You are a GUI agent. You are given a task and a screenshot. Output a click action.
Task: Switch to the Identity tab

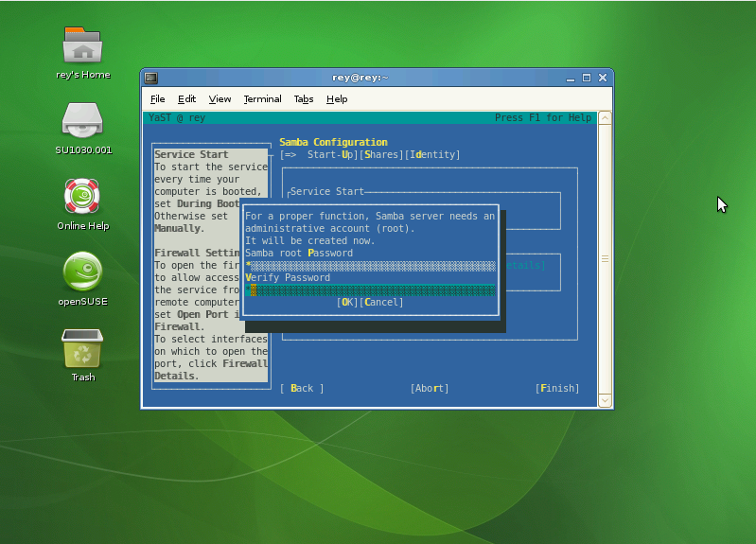432,155
